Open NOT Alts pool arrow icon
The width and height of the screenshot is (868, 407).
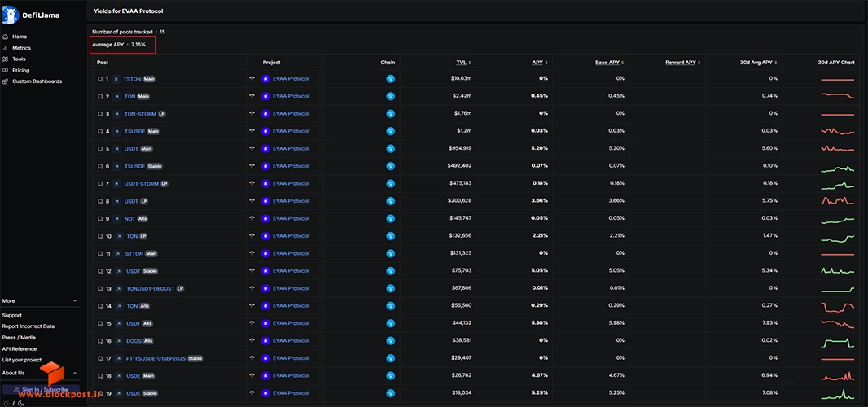point(116,219)
